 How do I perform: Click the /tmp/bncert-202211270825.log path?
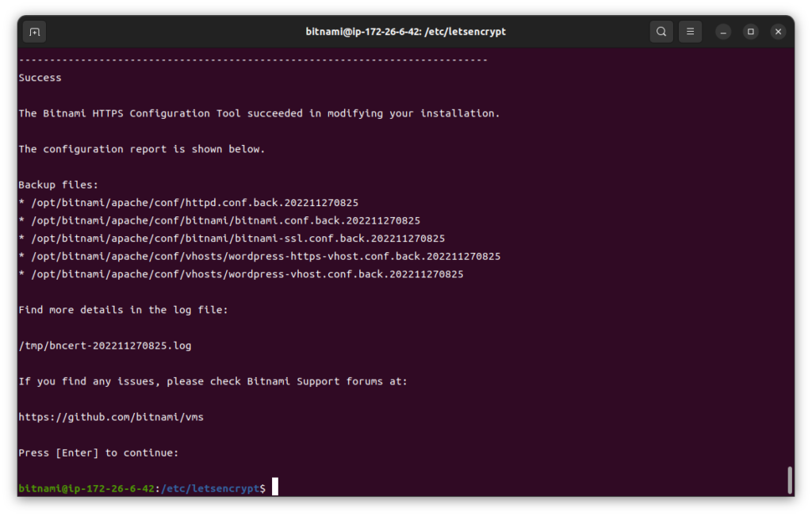105,346
